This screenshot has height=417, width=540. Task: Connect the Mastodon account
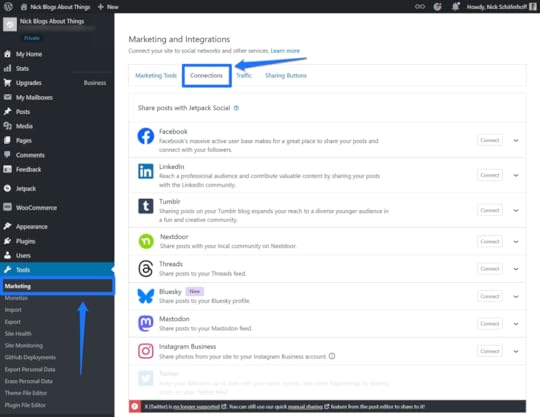(x=490, y=324)
